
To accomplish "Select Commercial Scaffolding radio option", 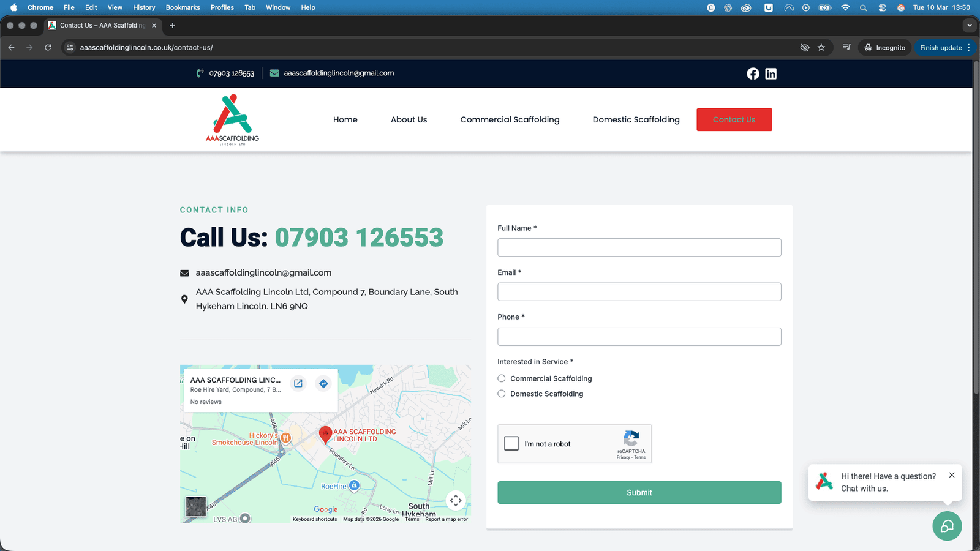I will point(502,378).
